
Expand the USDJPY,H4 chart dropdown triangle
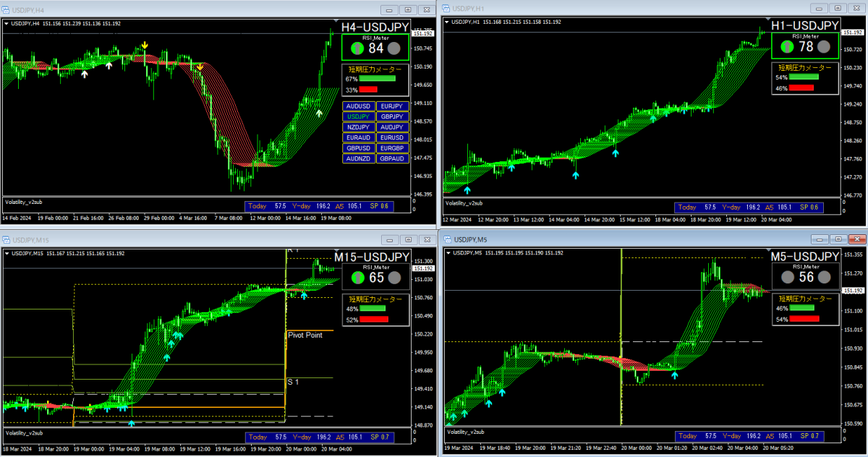pos(7,24)
